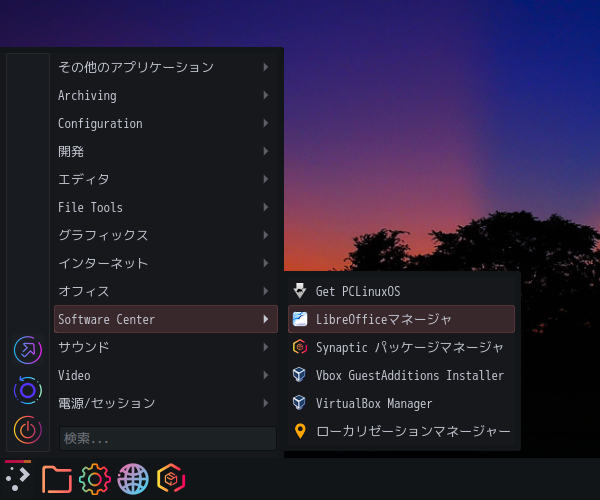The image size is (600, 500).
Task: Launch ローカリゼーションマネージャー from submenu
Action: [401, 431]
